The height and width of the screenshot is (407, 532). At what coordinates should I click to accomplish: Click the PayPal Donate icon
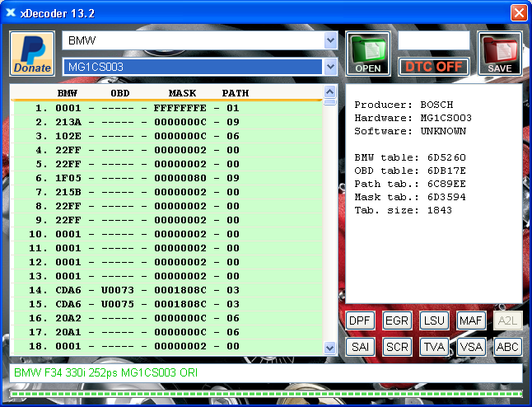32,54
